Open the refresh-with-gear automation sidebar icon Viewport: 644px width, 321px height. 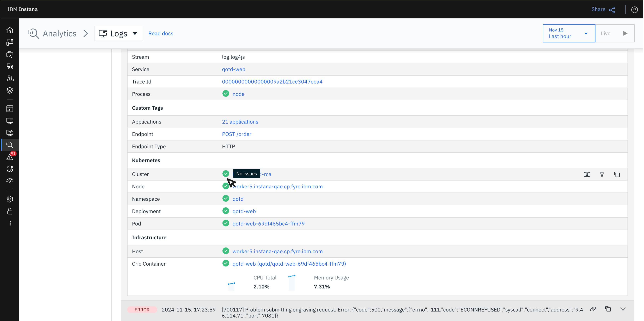click(x=10, y=169)
